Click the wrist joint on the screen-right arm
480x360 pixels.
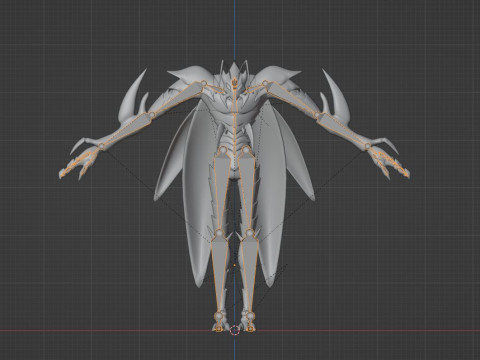pos(367,146)
